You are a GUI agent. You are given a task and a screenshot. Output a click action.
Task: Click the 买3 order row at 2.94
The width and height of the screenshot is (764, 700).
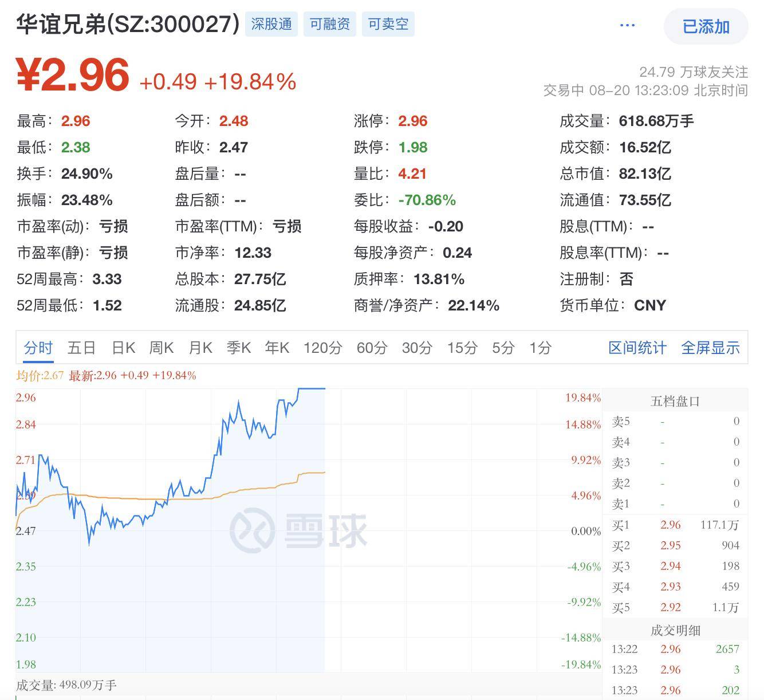pos(675,567)
